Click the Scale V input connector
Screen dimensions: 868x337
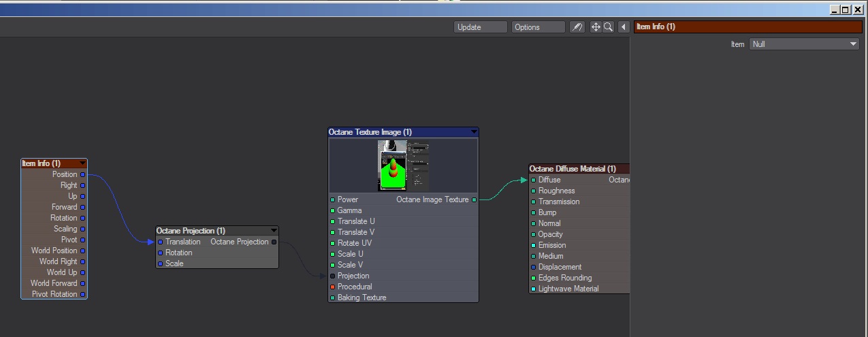click(333, 265)
